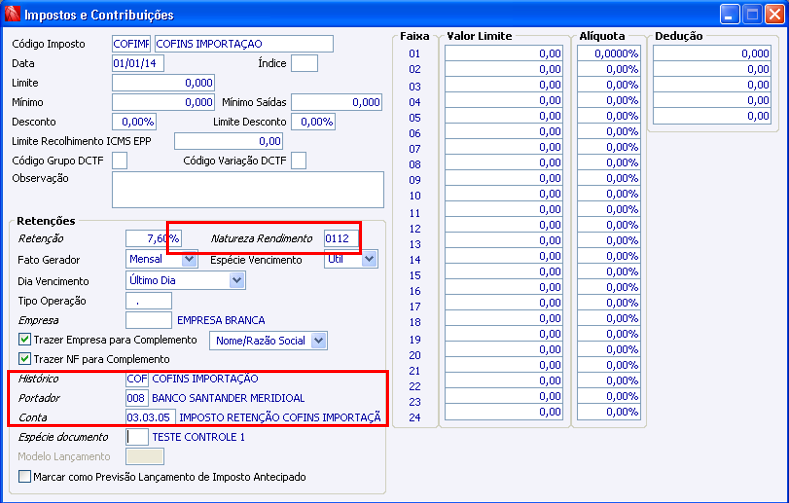Click the Faixa 18 label
789x503 pixels.
(415, 322)
